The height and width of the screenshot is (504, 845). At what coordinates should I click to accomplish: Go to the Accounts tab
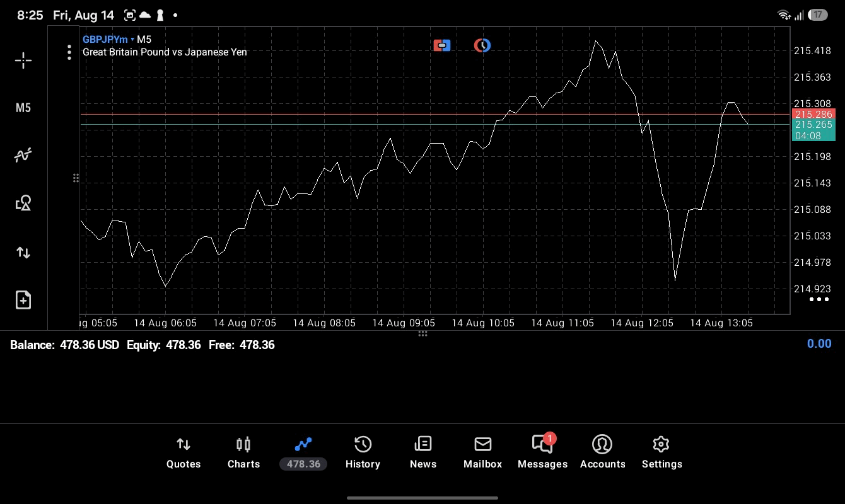click(603, 453)
